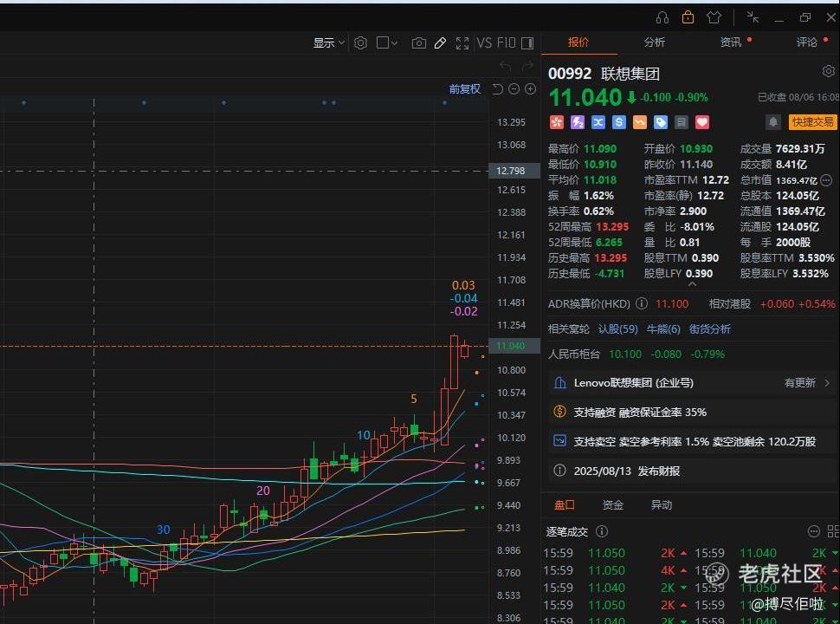840x624 pixels.
Task: Open Lenovo联想集团 企业号 row
Action: click(692, 383)
